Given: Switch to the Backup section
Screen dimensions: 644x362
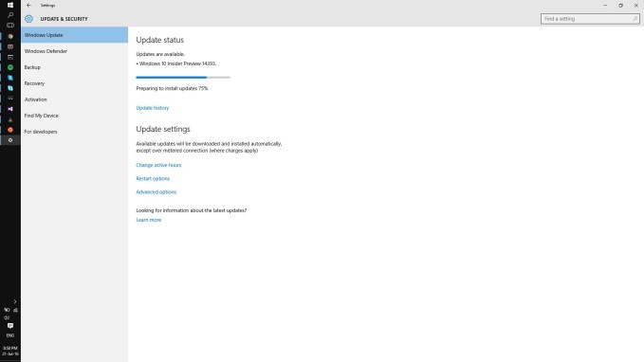Looking at the screenshot, I should 74,67.
